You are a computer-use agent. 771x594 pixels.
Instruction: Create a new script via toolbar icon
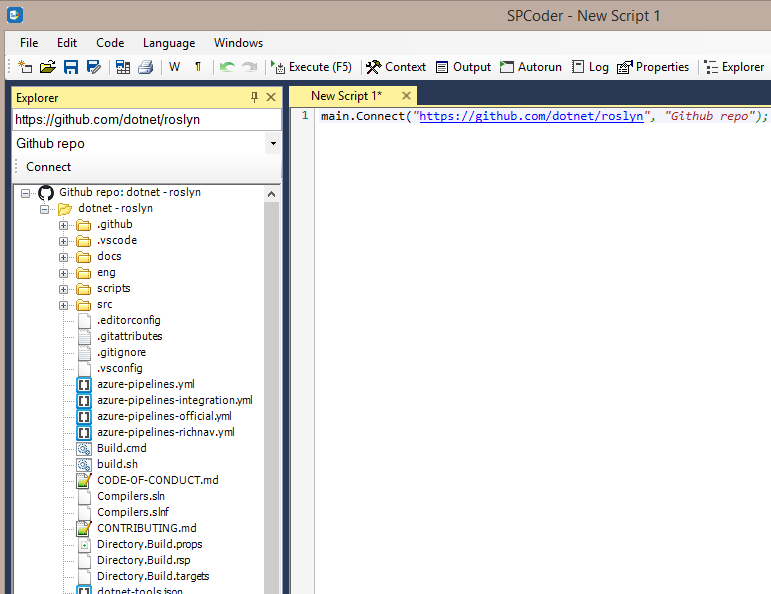click(25, 66)
